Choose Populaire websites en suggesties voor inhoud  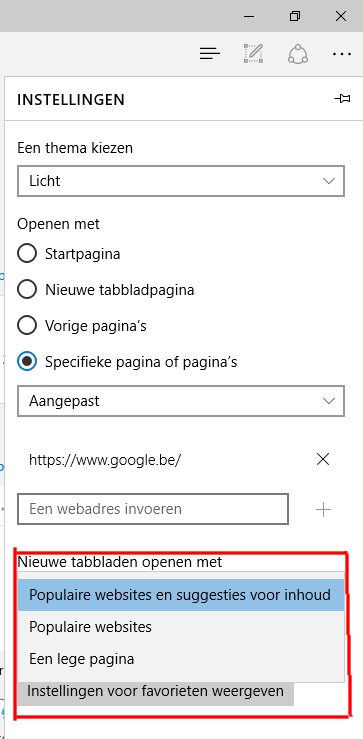[x=181, y=595]
